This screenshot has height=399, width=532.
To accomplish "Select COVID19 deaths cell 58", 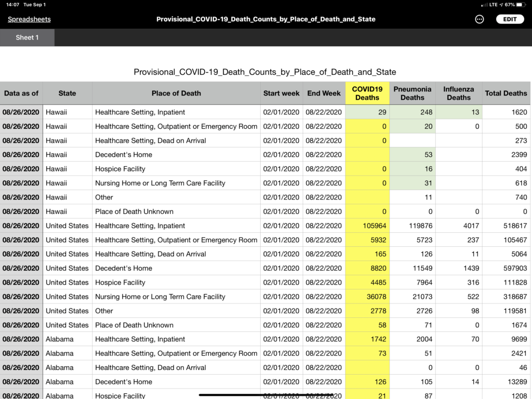I will (x=367, y=325).
